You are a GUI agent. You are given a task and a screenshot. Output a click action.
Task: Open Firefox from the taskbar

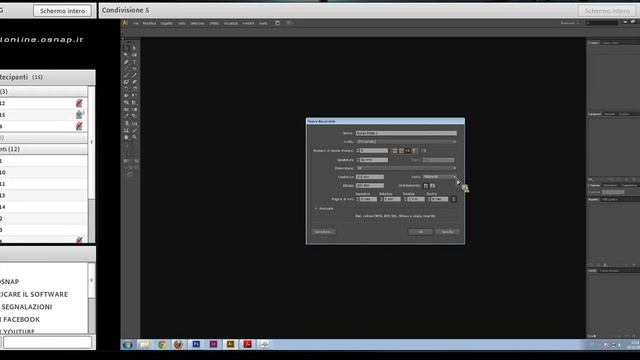[178, 344]
